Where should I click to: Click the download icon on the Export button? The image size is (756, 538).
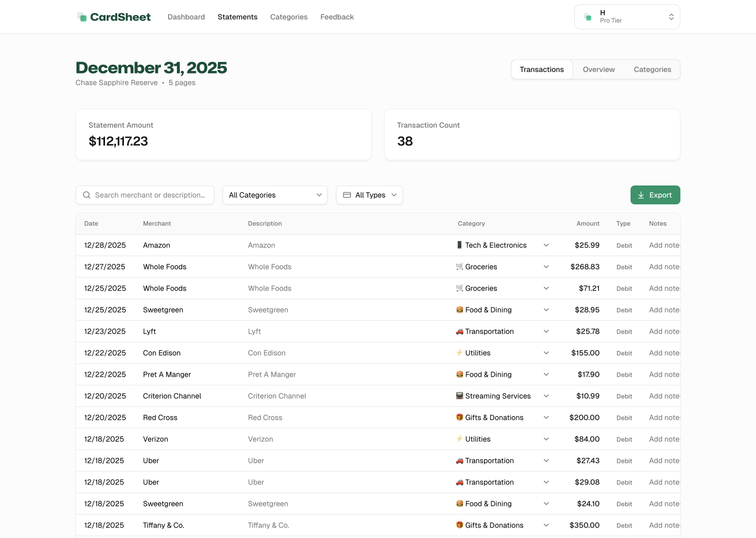[x=641, y=195]
